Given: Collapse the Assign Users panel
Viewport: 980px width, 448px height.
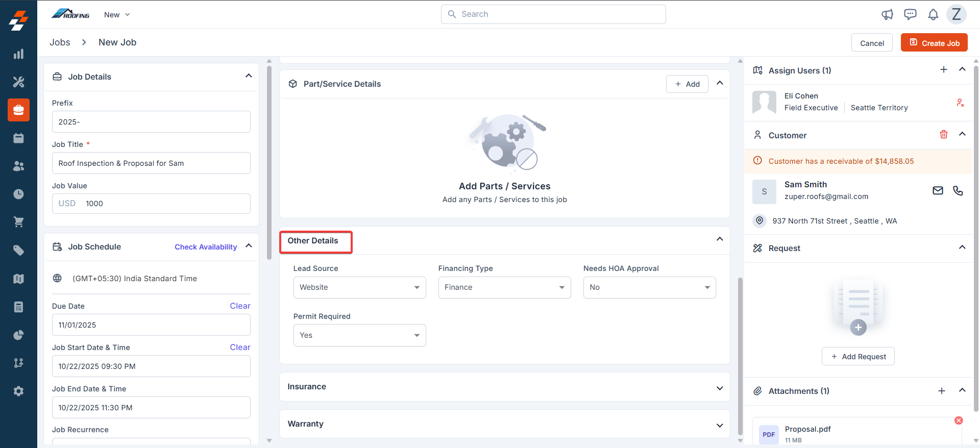Looking at the screenshot, I should 962,69.
